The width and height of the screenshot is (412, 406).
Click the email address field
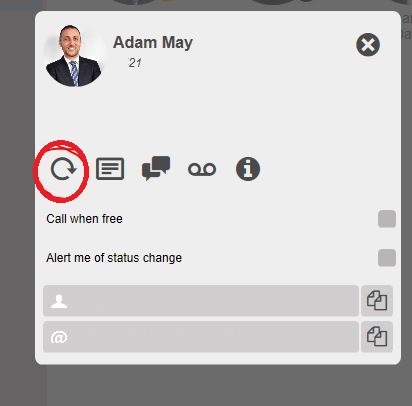click(201, 337)
